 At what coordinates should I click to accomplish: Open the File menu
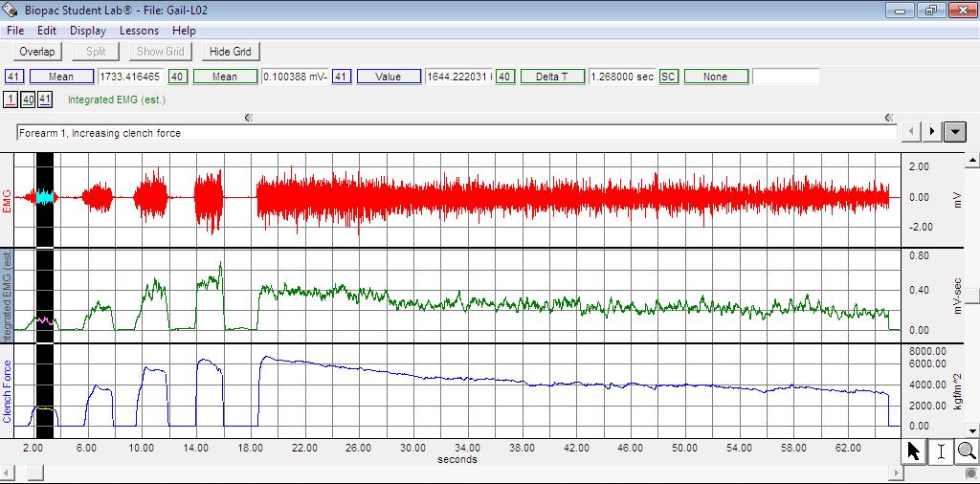pyautogui.click(x=15, y=31)
